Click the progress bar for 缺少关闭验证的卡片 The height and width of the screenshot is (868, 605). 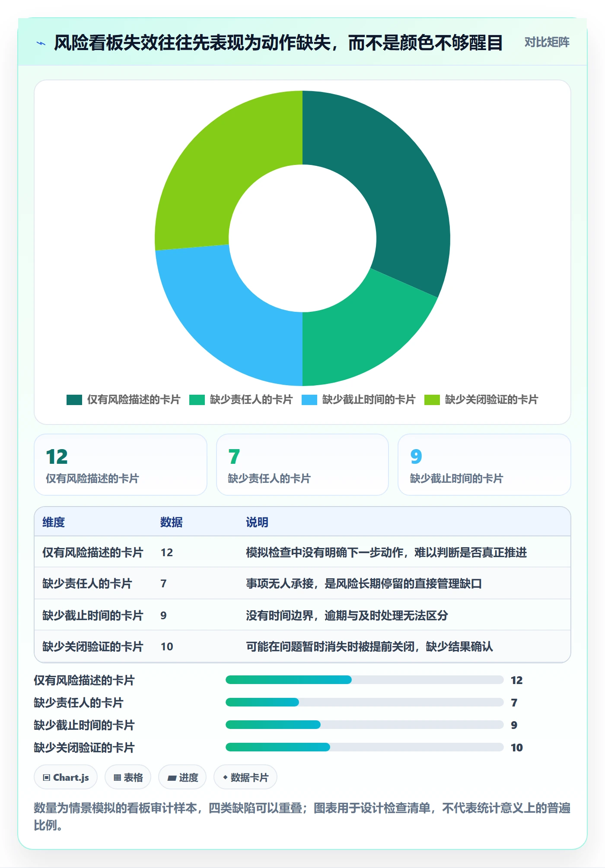click(364, 747)
